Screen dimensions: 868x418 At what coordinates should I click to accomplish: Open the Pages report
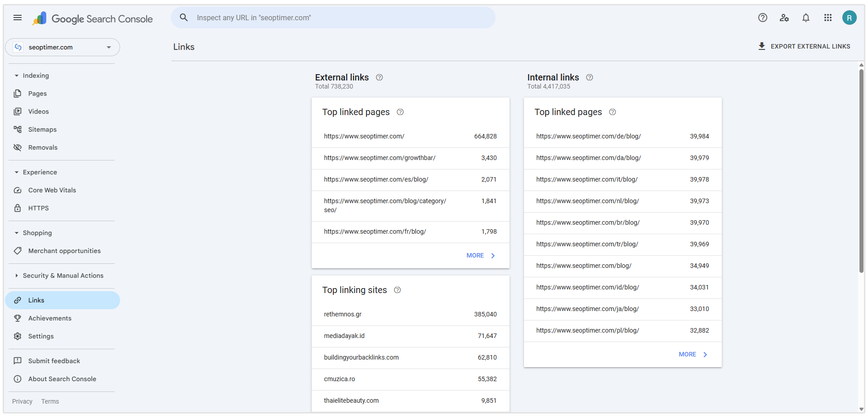click(x=63, y=93)
